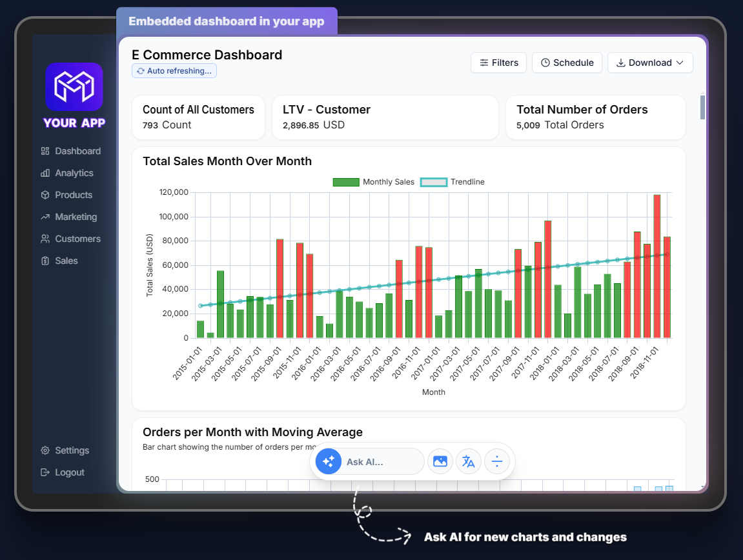Click the Ask AI text input field
The width and height of the screenshot is (743, 560).
381,461
